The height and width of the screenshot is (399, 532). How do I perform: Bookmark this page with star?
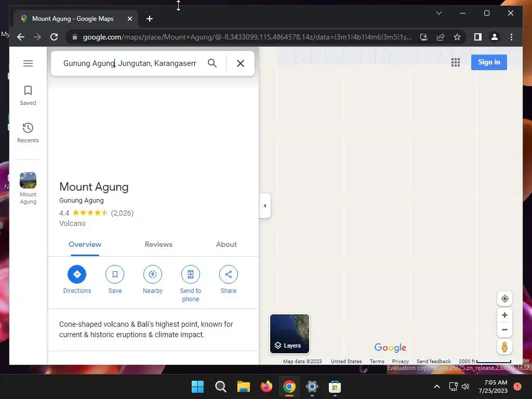tap(457, 37)
